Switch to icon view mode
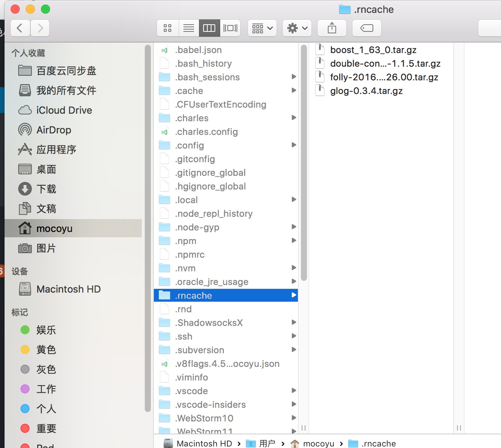 (168, 28)
